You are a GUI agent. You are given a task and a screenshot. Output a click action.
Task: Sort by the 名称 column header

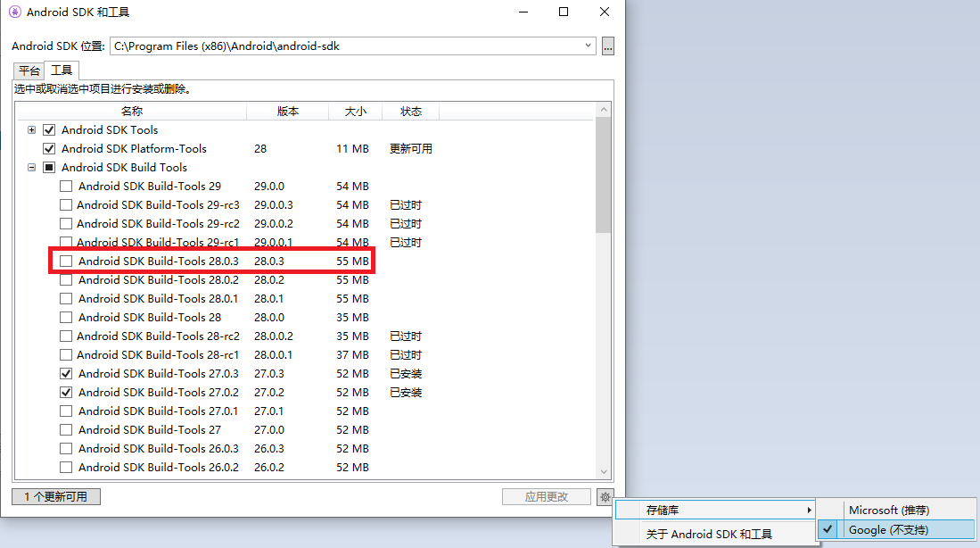tap(131, 112)
